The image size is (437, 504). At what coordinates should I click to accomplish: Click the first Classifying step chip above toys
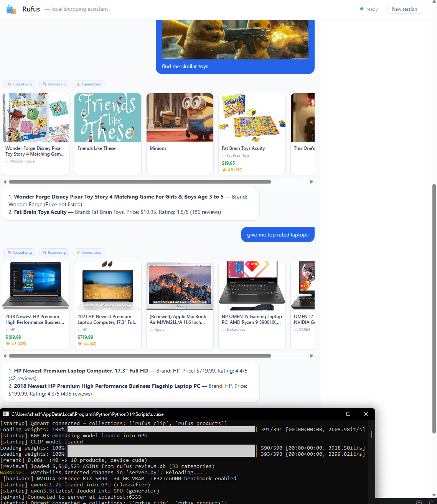20,84
